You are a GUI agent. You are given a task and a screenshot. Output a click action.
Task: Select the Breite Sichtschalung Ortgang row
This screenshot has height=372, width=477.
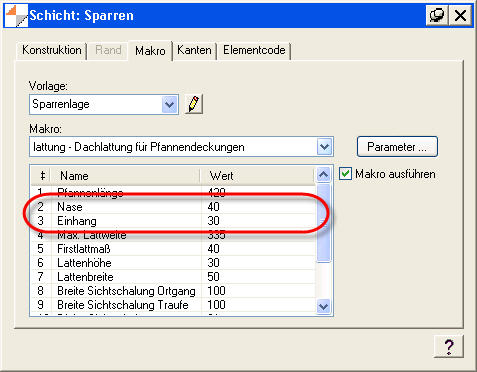point(173,291)
